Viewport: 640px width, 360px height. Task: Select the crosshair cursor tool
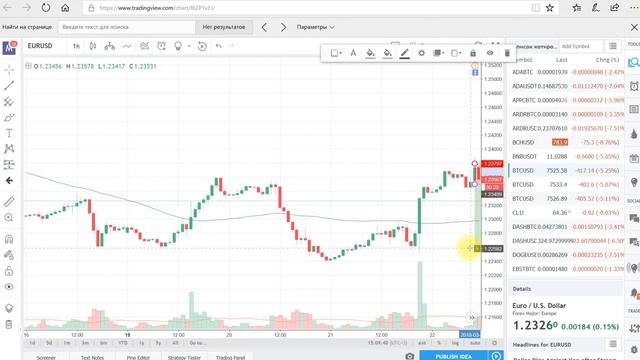click(9, 70)
